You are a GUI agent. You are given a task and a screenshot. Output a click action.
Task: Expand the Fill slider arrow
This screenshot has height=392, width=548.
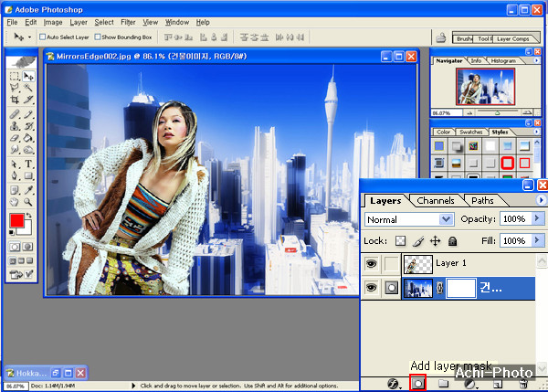[536, 240]
